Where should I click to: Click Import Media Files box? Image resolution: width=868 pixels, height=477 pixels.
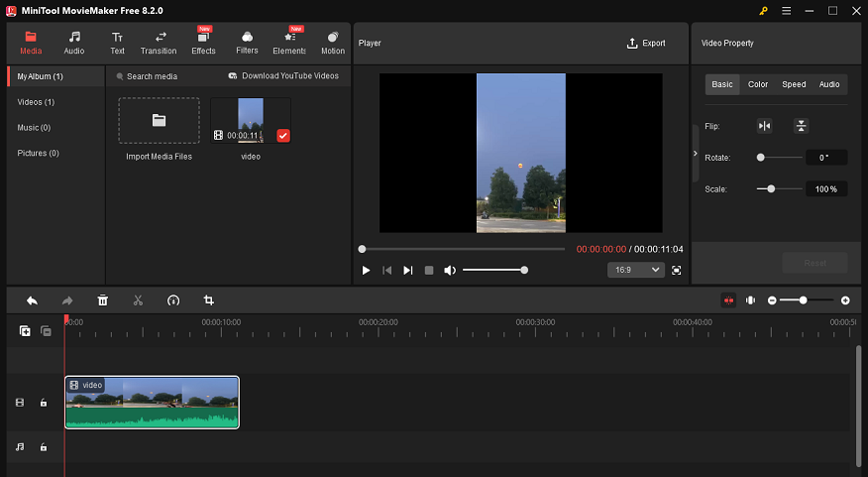(159, 121)
